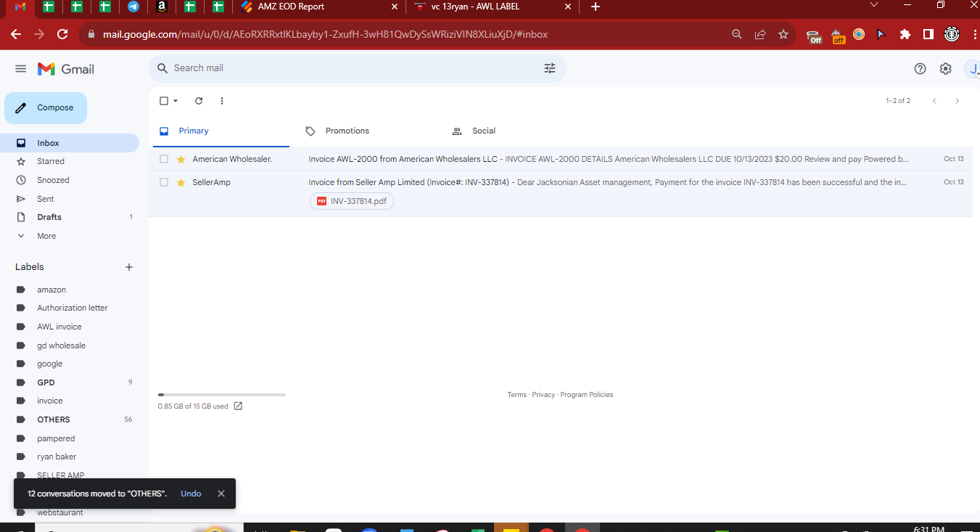Viewport: 980px width, 532px height.
Task: Open storage management external link icon
Action: [x=238, y=406]
